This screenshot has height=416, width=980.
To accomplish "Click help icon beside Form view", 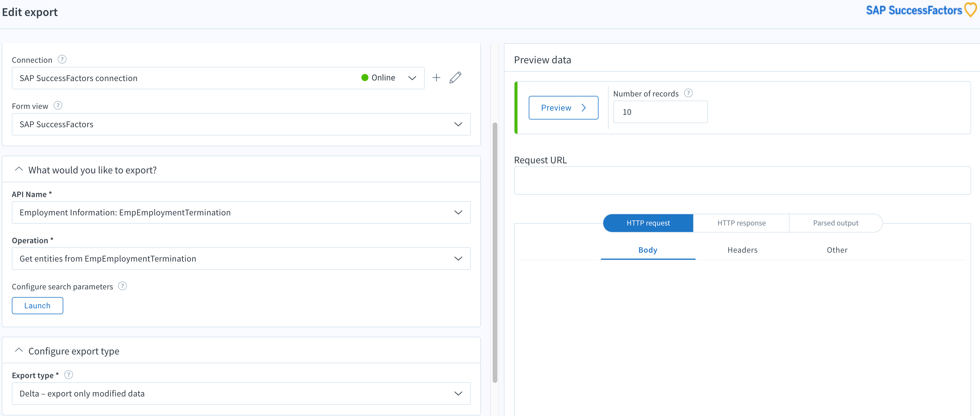I will tap(58, 105).
